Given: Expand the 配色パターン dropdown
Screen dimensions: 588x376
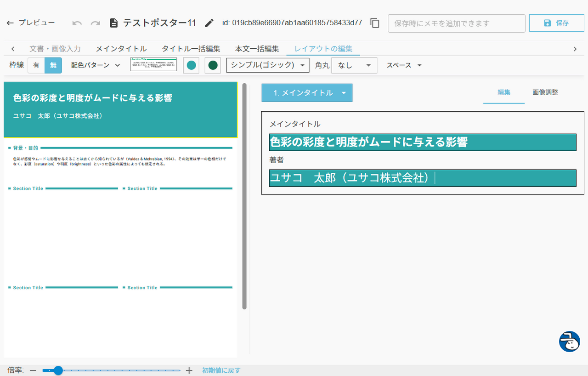Looking at the screenshot, I should [96, 65].
